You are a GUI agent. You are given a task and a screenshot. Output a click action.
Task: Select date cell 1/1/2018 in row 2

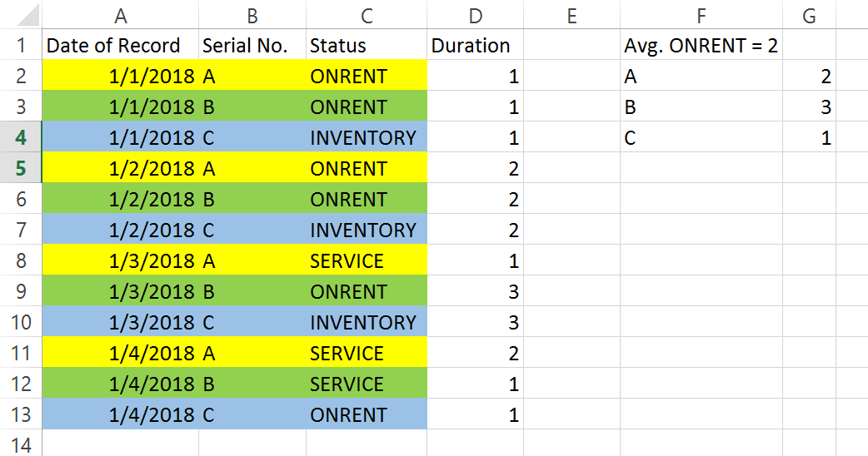coord(120,76)
